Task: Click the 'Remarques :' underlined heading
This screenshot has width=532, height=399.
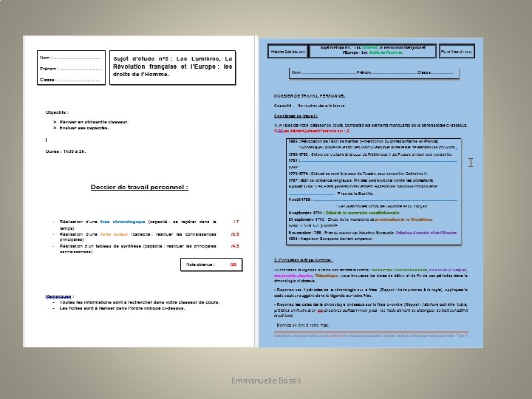Action: pyautogui.click(x=60, y=296)
